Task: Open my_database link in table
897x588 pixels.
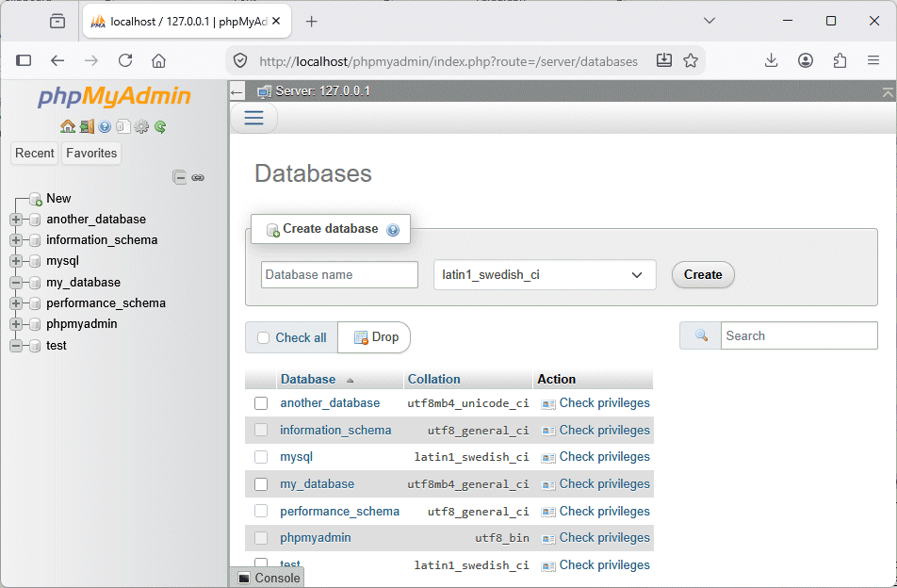Action: pos(317,484)
